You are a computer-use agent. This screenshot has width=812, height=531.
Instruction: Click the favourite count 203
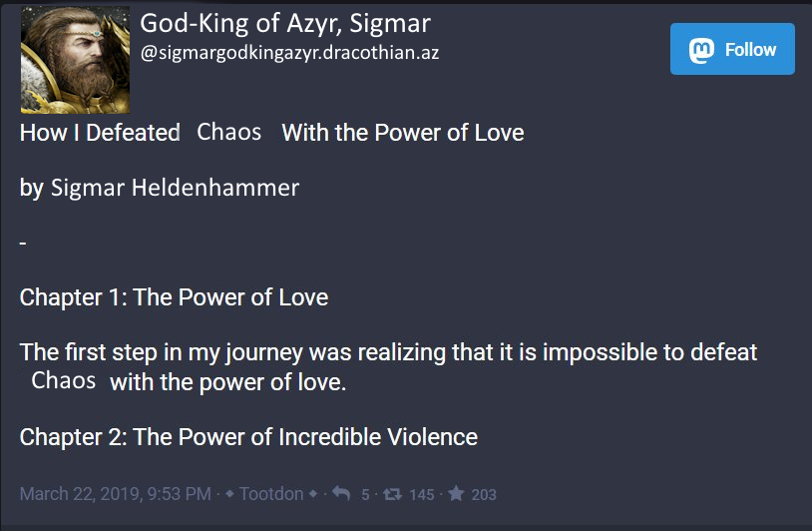(x=484, y=495)
